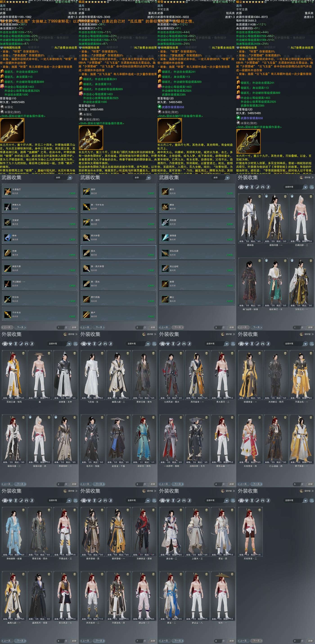Image resolution: width=315 pixels, height=644 pixels.
Task: Click 跳转 button under 鹿卢 weapon list
Action: point(153,327)
